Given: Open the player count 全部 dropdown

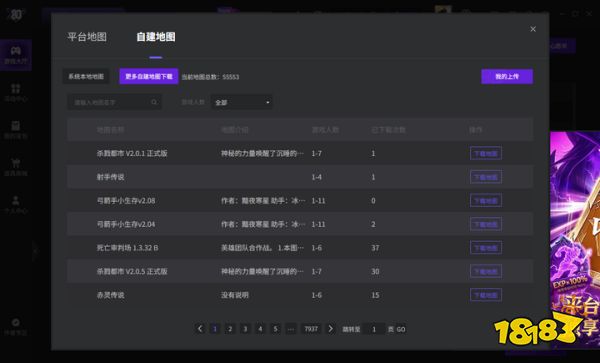Looking at the screenshot, I should pyautogui.click(x=242, y=102).
